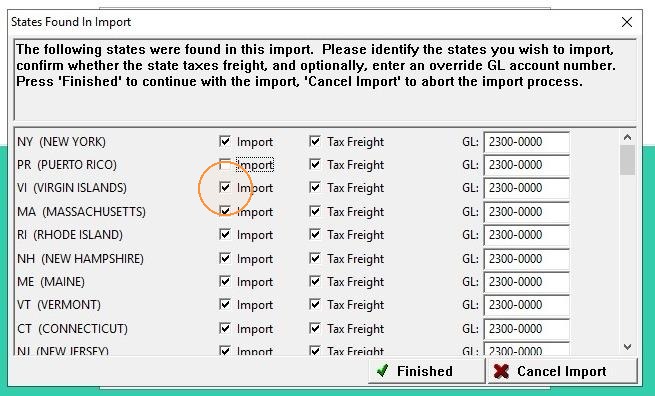Toggle Import checkbox for Maine

(x=225, y=282)
